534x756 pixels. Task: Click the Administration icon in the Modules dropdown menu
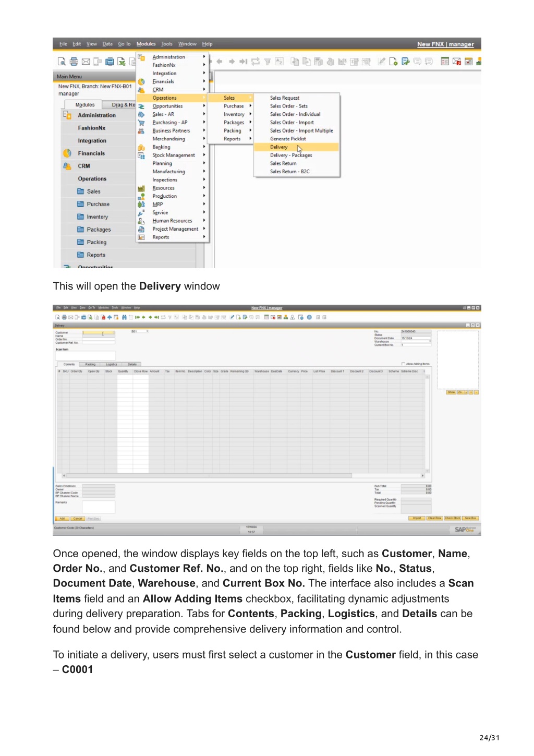(x=141, y=57)
